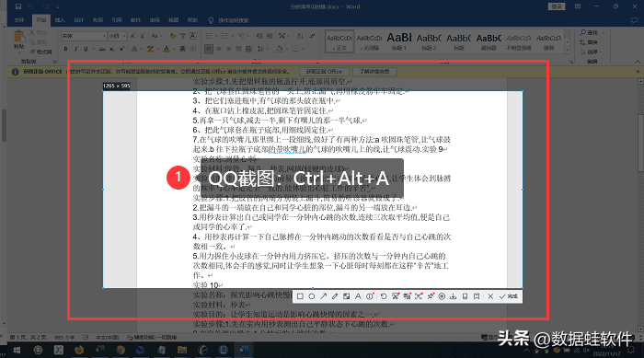The image size is (644, 358).
Task: Select the arrow tool in QQ screenshot toolbar
Action: coord(323,296)
